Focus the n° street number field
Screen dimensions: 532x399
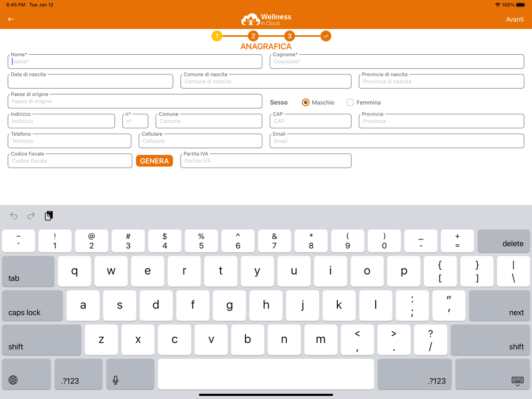coord(135,121)
